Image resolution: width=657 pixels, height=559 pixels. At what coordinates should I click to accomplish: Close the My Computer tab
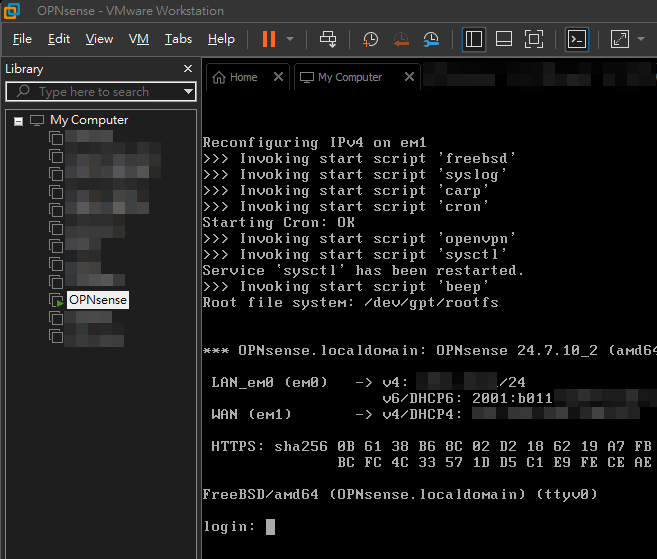409,77
